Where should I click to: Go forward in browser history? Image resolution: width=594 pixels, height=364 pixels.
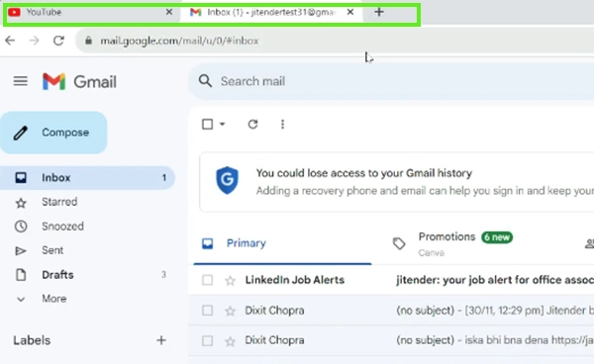pyautogui.click(x=35, y=41)
